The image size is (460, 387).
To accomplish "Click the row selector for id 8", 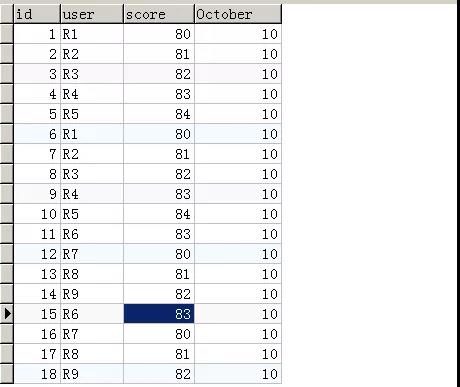I will 7,174.
